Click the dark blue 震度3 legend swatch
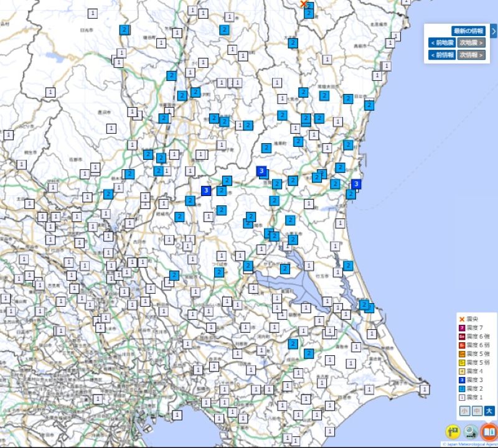The height and width of the screenshot is (448, 498). click(462, 380)
